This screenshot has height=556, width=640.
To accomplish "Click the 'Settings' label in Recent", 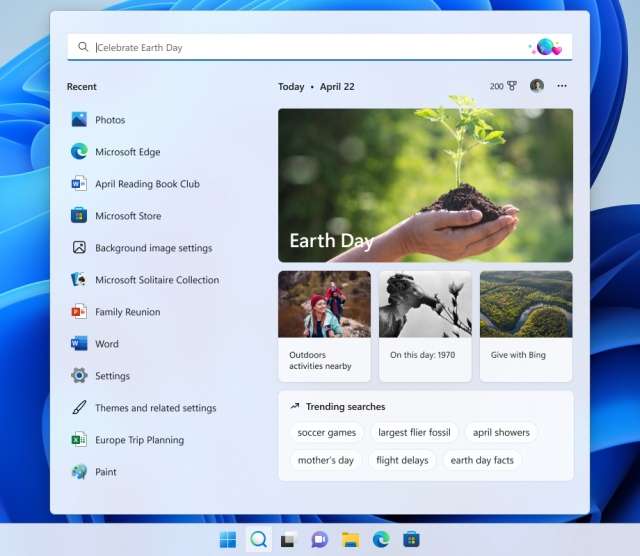I will point(113,376).
